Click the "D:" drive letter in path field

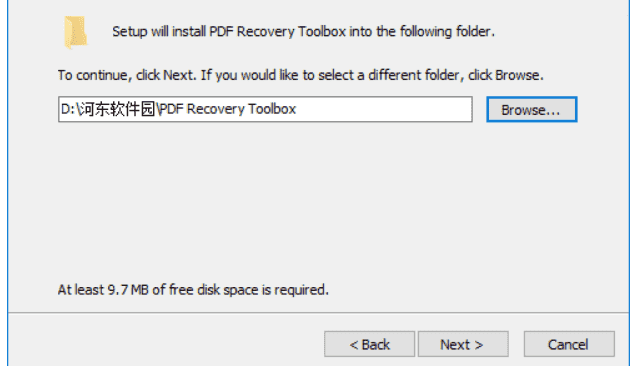coord(67,109)
